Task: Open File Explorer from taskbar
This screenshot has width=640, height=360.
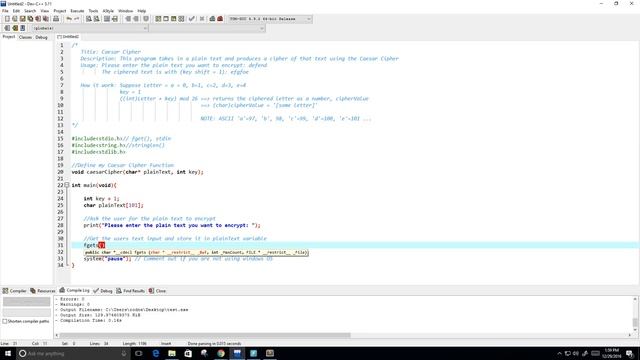Action: click(172, 353)
